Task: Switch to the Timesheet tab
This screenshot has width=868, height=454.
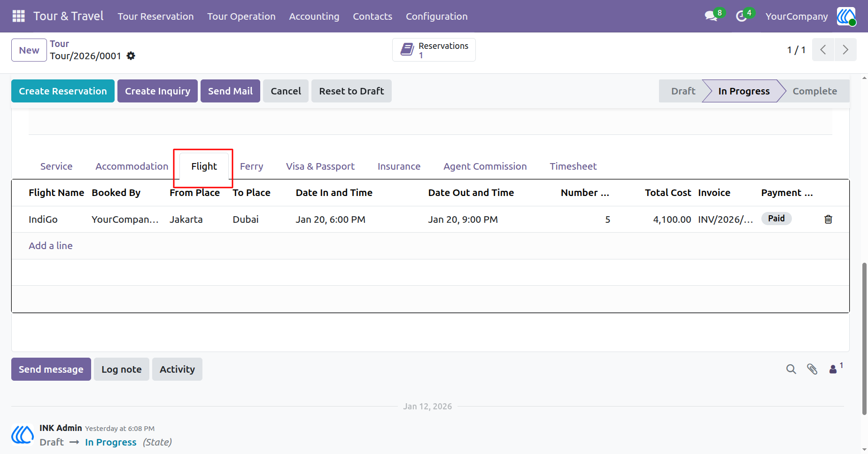Action: coord(573,166)
